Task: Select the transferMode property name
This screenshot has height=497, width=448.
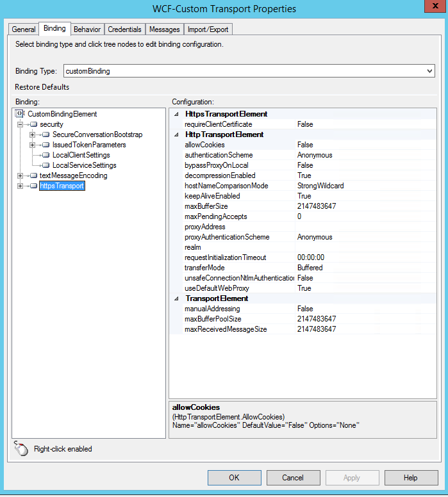Action: (204, 268)
